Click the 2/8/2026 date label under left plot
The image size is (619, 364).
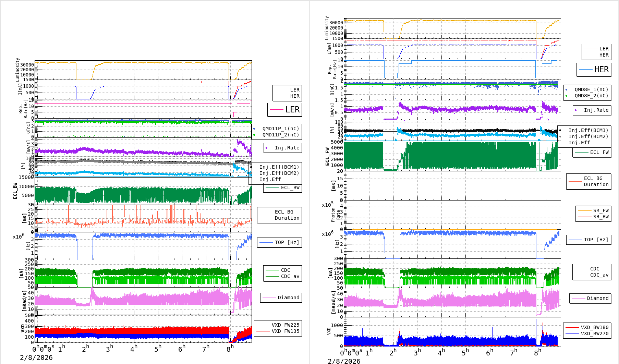click(36, 357)
